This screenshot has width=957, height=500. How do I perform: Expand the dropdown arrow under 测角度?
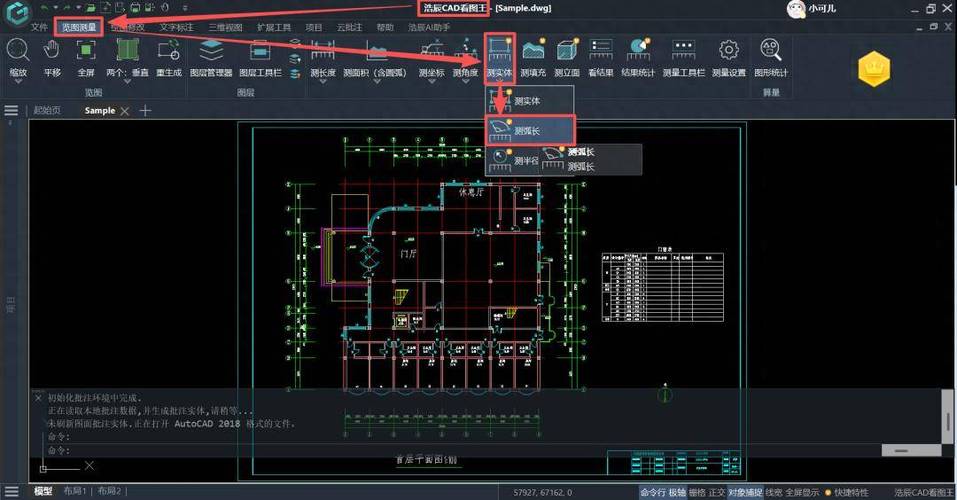466,81
